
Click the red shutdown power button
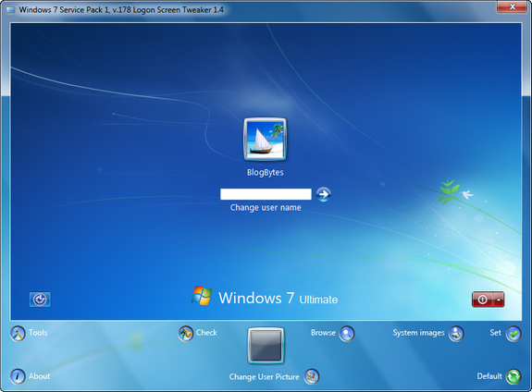482,300
